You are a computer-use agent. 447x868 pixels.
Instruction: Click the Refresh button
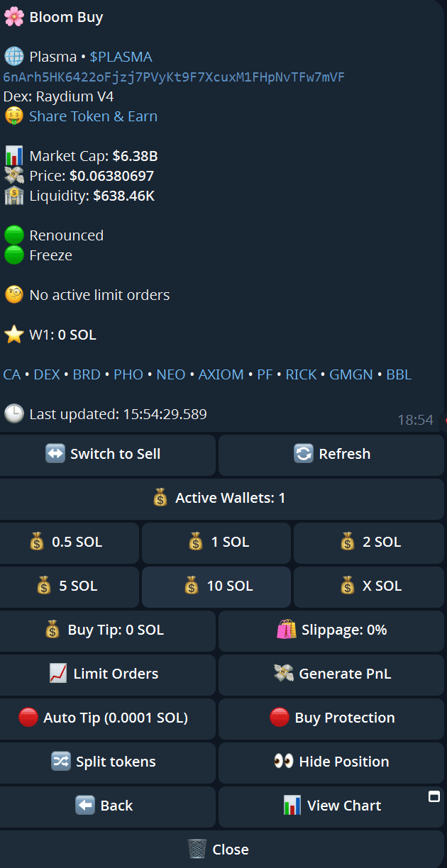[331, 455]
